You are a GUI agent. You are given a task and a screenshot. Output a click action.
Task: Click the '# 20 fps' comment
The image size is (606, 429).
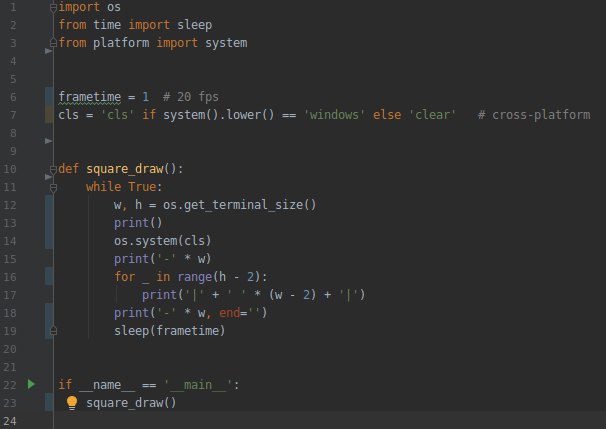pyautogui.click(x=191, y=97)
